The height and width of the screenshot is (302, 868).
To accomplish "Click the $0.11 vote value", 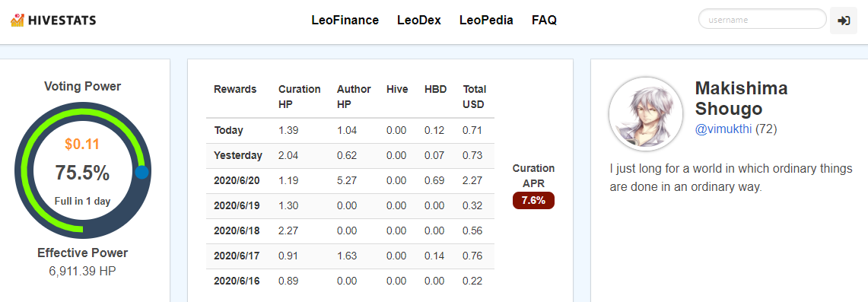I will pyautogui.click(x=82, y=145).
